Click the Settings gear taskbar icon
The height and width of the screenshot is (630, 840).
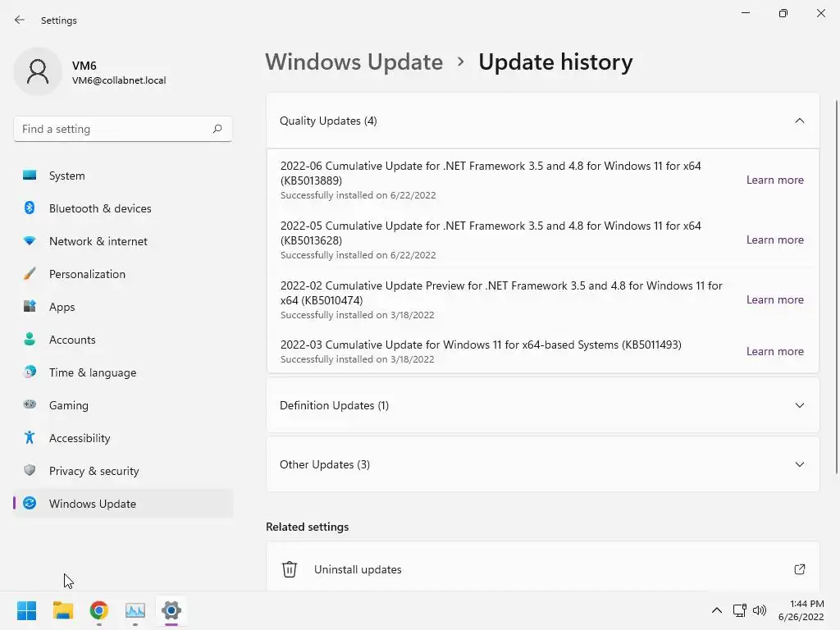171,610
